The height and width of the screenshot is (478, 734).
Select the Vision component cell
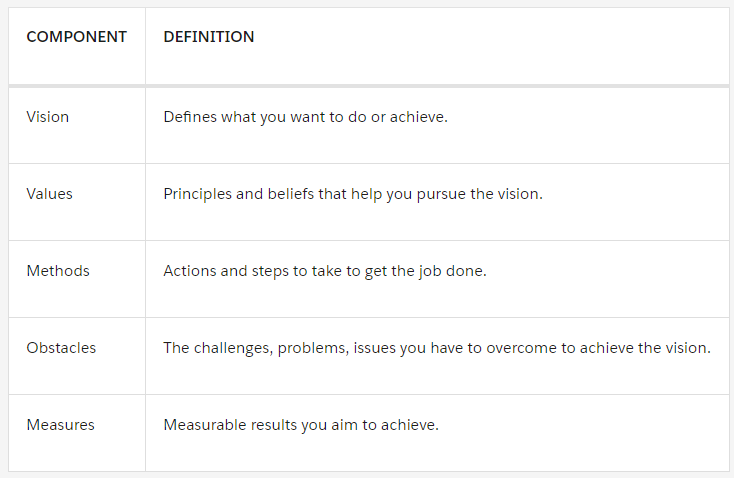click(x=48, y=116)
